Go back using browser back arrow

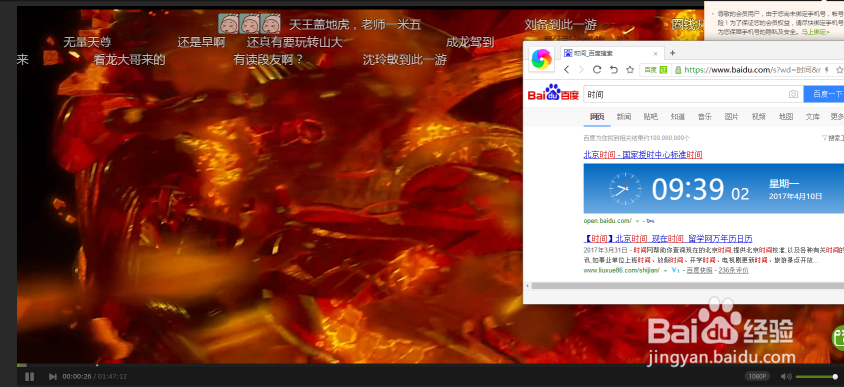click(x=566, y=69)
